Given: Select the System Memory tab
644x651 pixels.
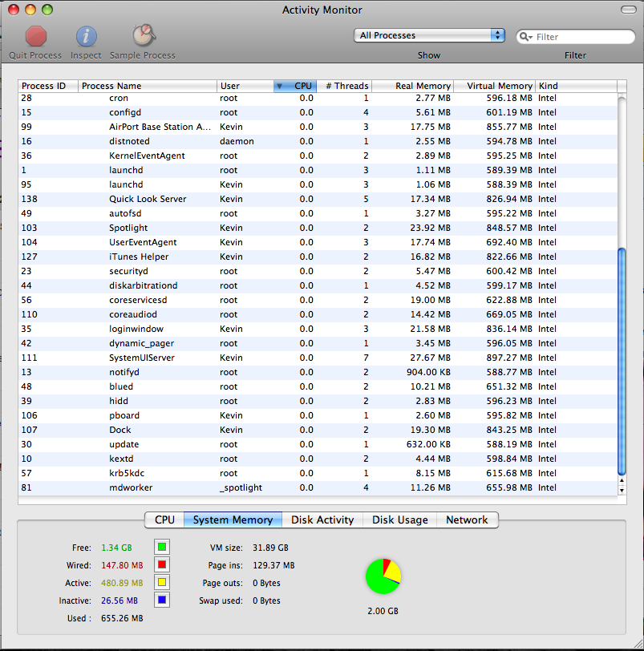Looking at the screenshot, I should click(x=233, y=520).
